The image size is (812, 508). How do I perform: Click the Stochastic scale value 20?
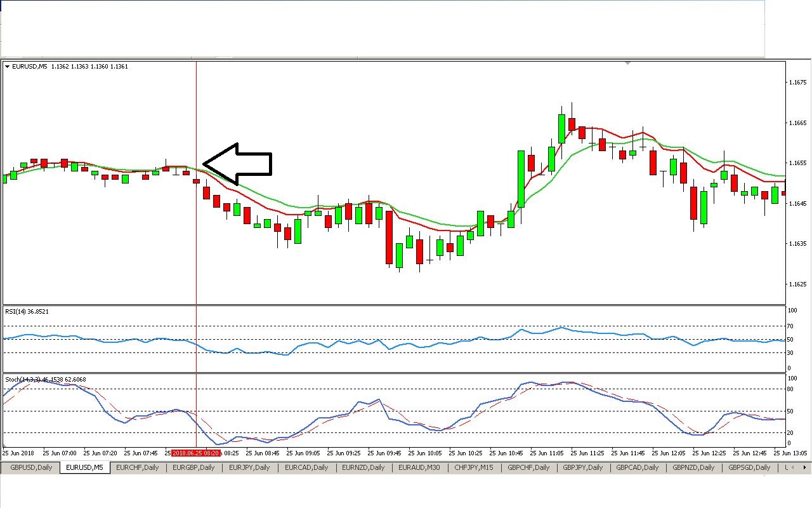coord(790,433)
